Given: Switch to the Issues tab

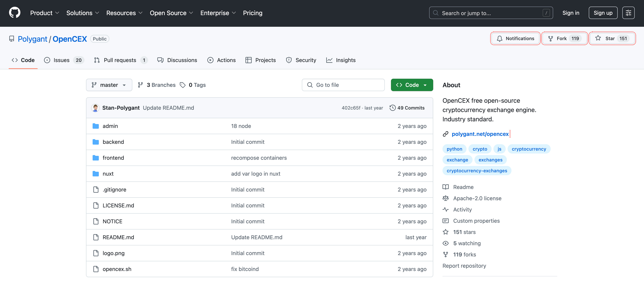Looking at the screenshot, I should (61, 60).
